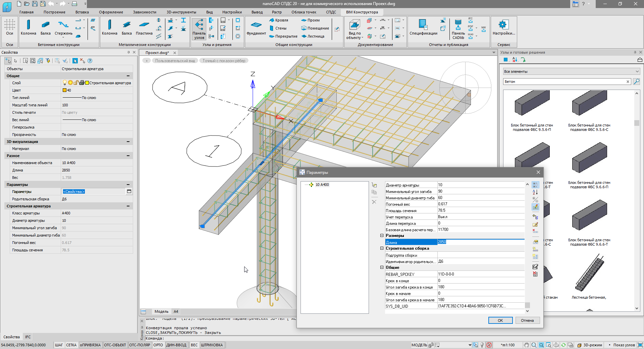Click Точный с показом рёбер button
Image resolution: width=644 pixels, height=349 pixels.
[224, 61]
